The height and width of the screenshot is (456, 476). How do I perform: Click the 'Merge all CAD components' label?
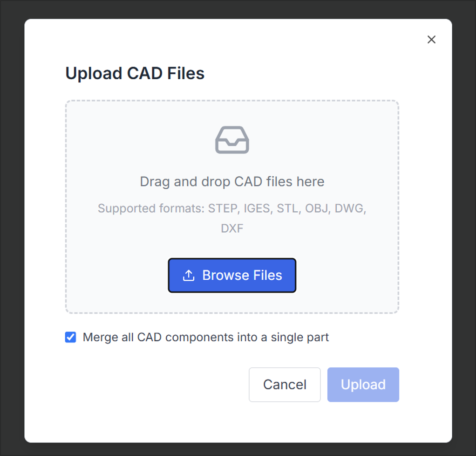tap(205, 337)
